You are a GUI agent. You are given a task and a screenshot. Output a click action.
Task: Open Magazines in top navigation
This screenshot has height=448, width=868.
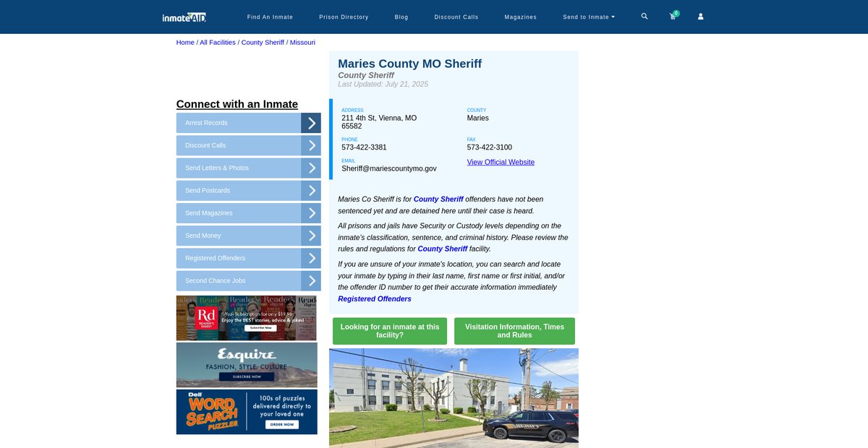(521, 17)
